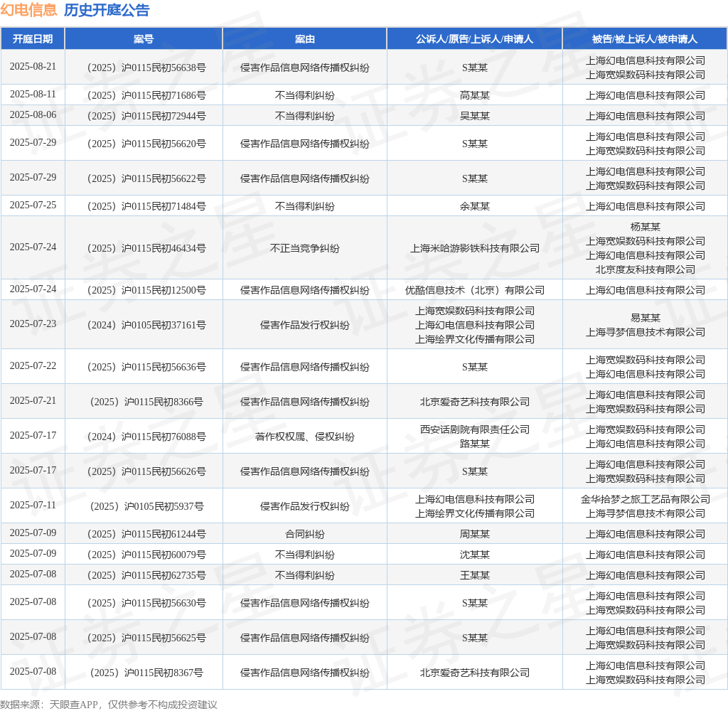
Task: Click cause cell 合同纠纷
Action: [x=304, y=535]
